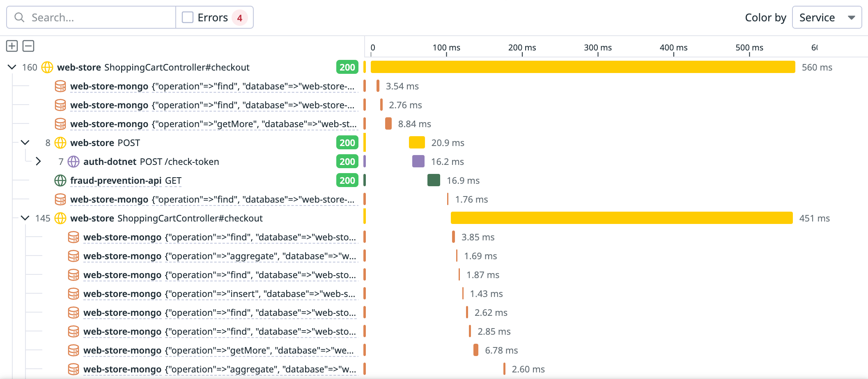Viewport: 868px width, 379px height.
Task: Open fraud-prevention-api GET span label
Action: tap(126, 180)
